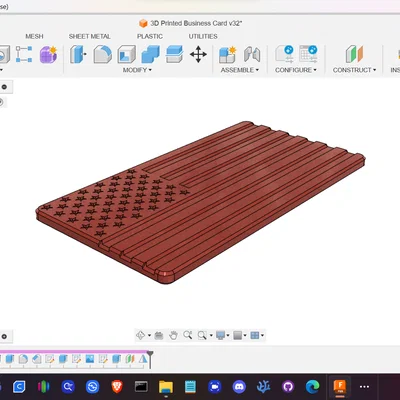Expand the Display Settings dropdown arrow
400x400 pixels.
228,335
